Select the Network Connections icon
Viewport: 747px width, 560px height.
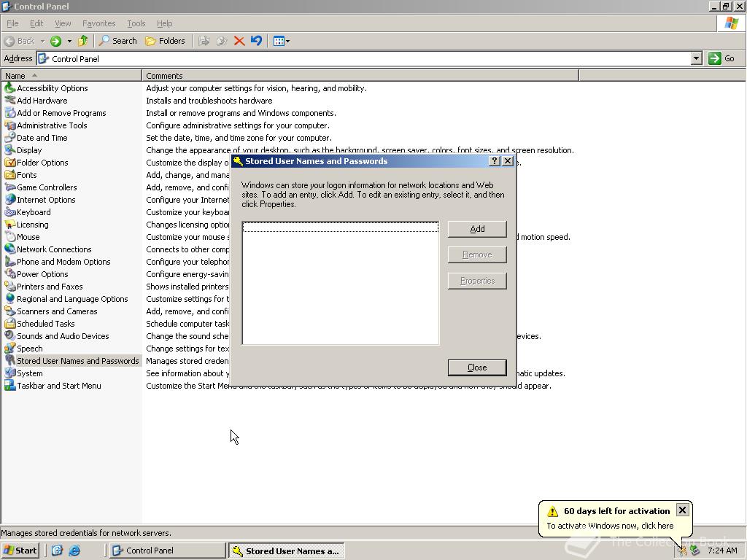point(9,249)
